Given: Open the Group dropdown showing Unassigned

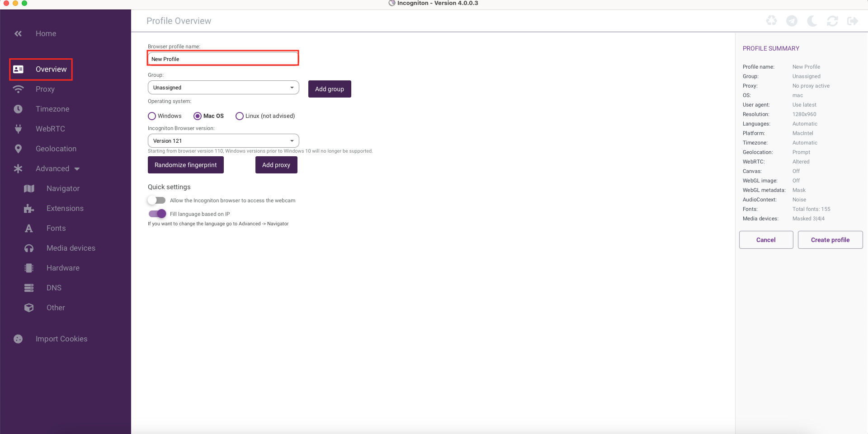Looking at the screenshot, I should (x=223, y=88).
